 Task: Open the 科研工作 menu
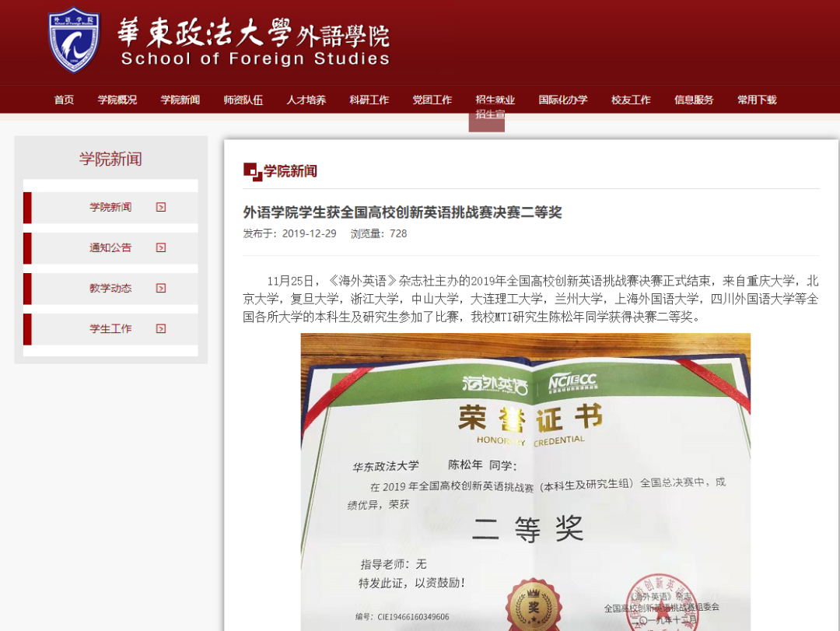pos(369,100)
